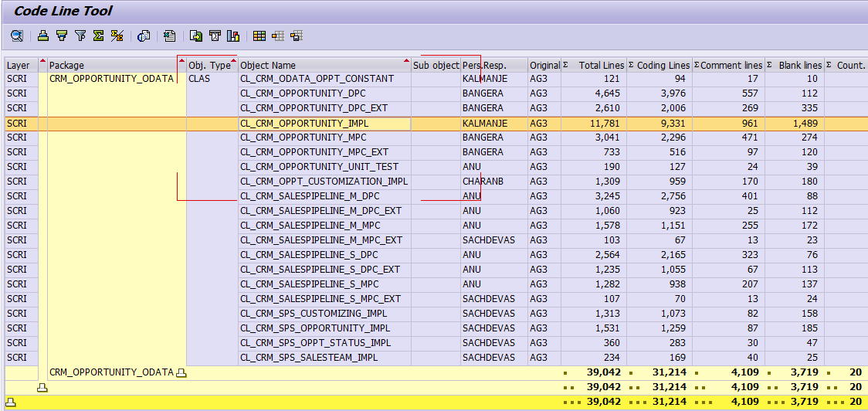Select CL_CRM_SALESPIPELINE_S_MPC_EXT row
Viewport: 868px width, 411px height.
[x=320, y=298]
